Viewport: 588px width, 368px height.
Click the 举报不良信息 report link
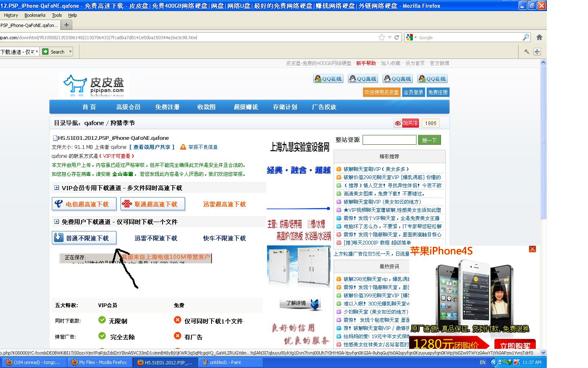[203, 147]
